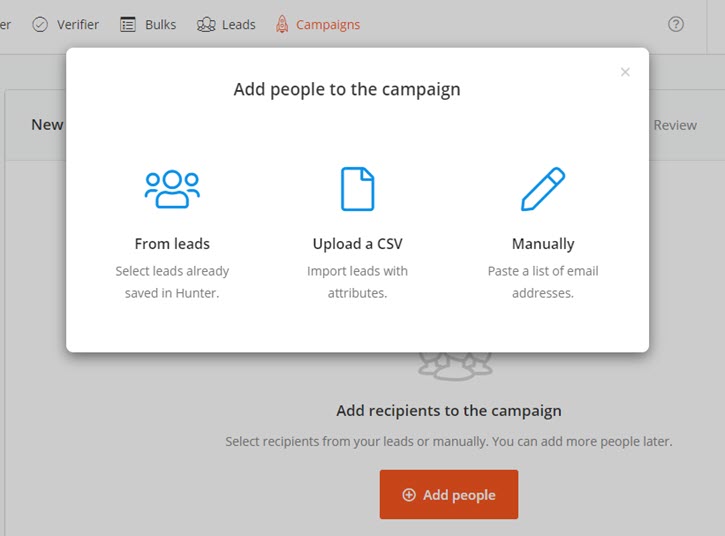This screenshot has height=536, width=725.
Task: Click the Bulks list icon
Action: point(128,25)
